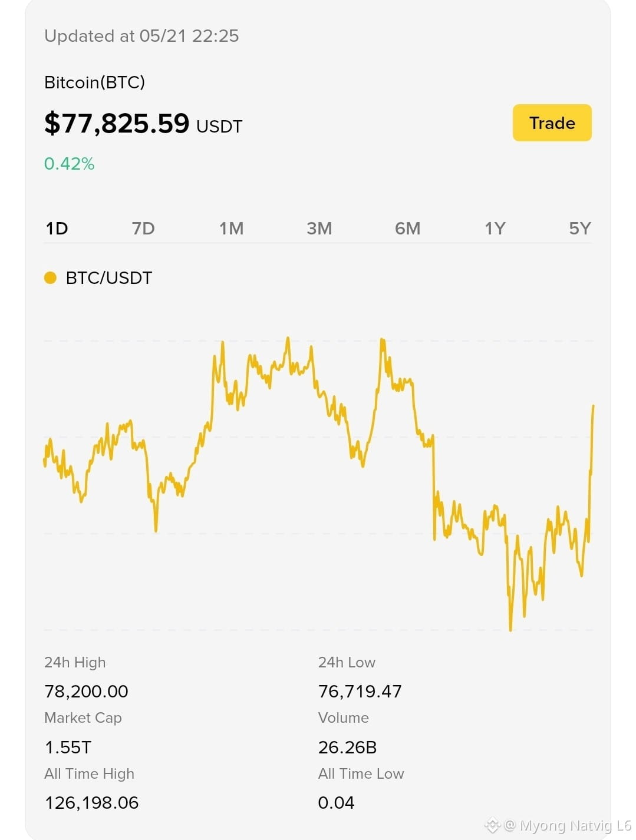Click the 24h High value 78,200.00
This screenshot has height=840, width=636.
tap(86, 691)
